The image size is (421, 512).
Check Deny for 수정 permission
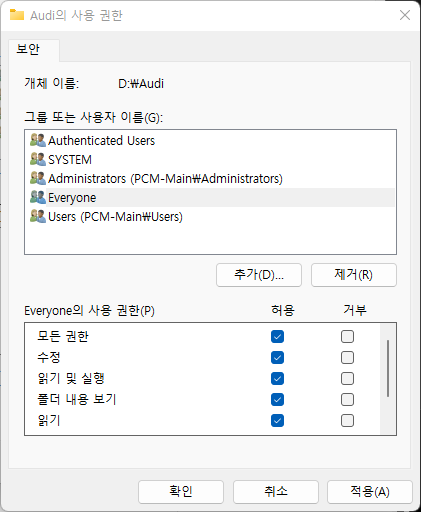pos(347,358)
